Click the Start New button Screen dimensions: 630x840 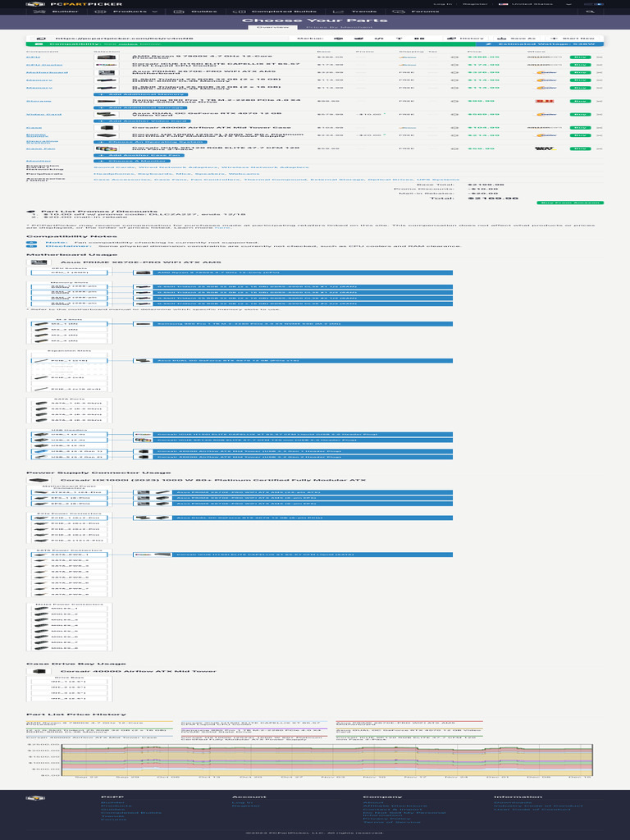click(x=572, y=39)
